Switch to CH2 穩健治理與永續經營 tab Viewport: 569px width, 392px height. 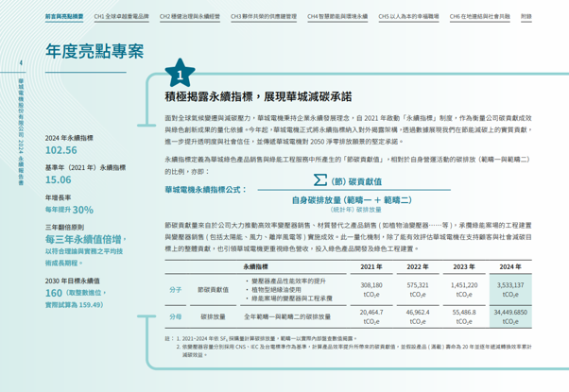pos(190,17)
